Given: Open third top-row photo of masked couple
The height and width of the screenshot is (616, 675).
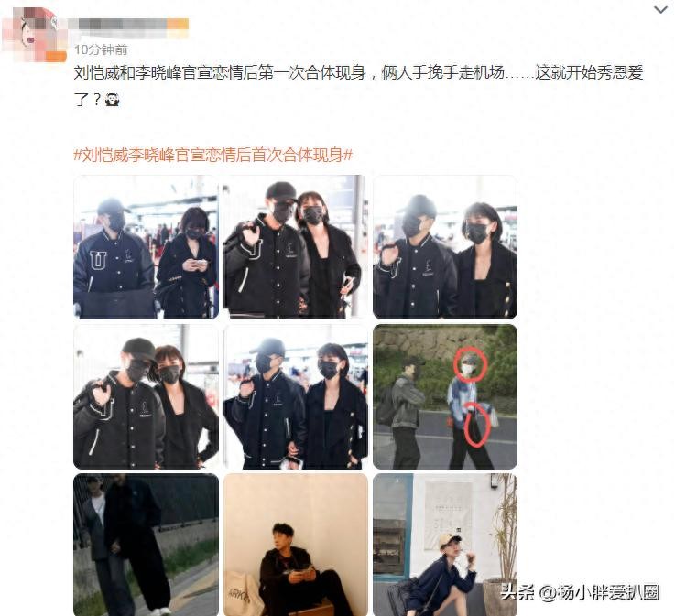Looking at the screenshot, I should coord(445,247).
